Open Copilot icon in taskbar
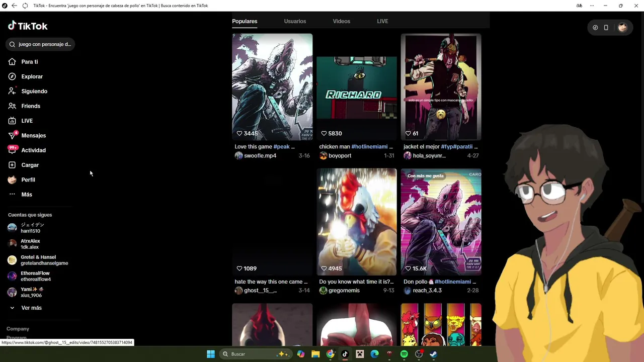Image resolution: width=644 pixels, height=362 pixels. click(301, 354)
